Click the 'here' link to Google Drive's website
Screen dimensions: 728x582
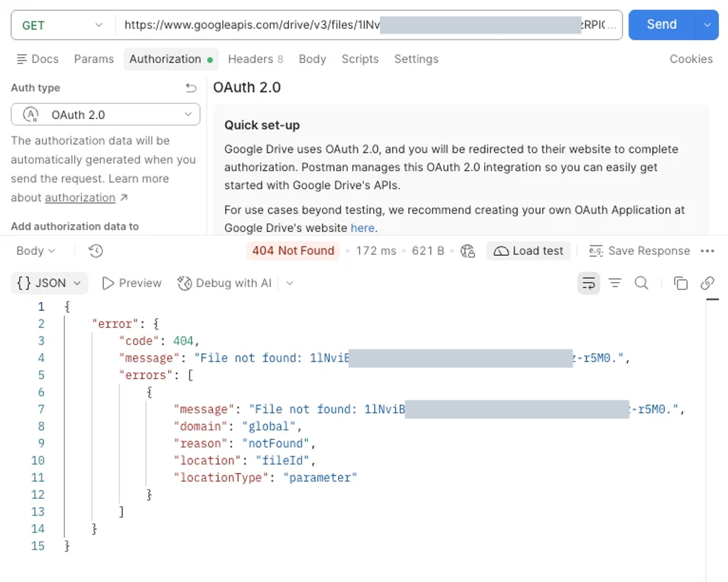(362, 228)
